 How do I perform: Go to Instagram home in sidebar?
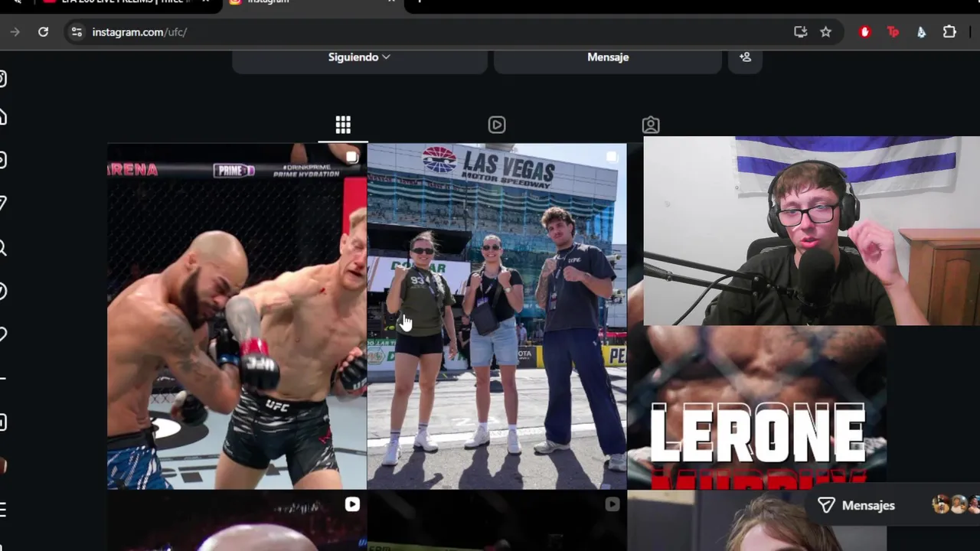[x=3, y=117]
